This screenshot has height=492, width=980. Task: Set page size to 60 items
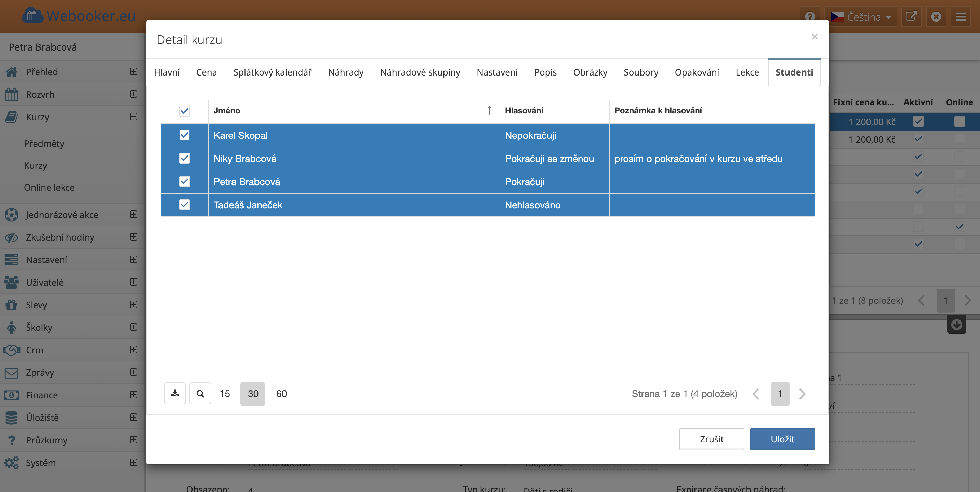click(x=281, y=394)
